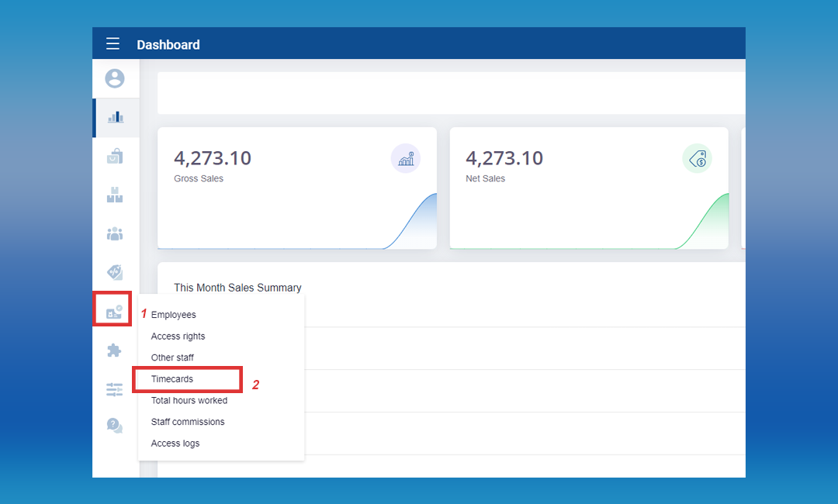This screenshot has width=838, height=504.
Task: Open the settings sliders sidebar icon
Action: 115,389
